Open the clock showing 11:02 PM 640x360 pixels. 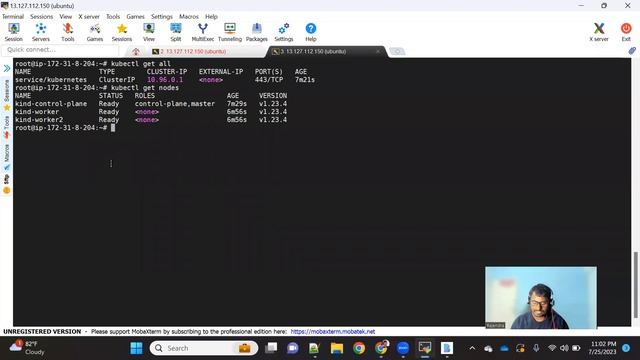[602, 348]
